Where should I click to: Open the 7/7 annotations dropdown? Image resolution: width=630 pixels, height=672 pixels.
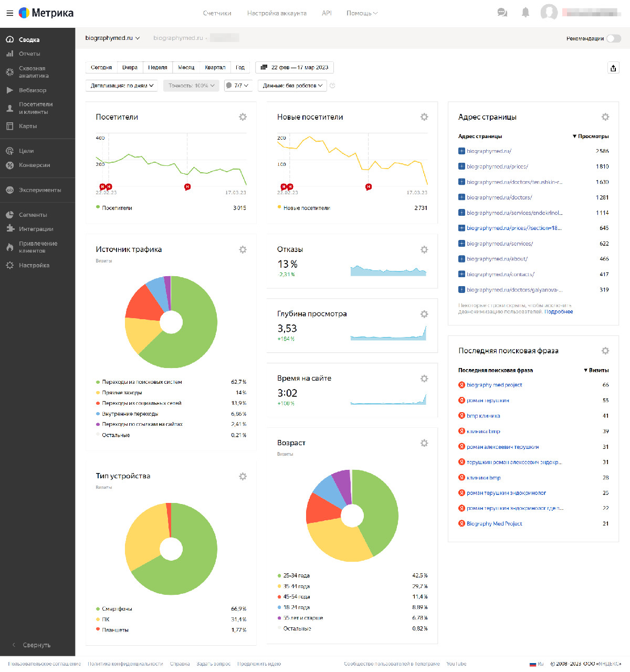pyautogui.click(x=238, y=86)
